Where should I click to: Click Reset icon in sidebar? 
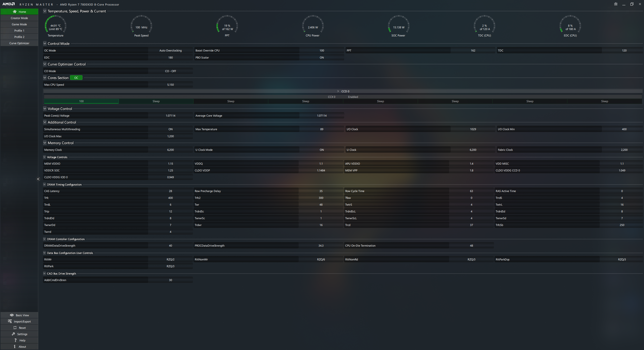[14, 328]
